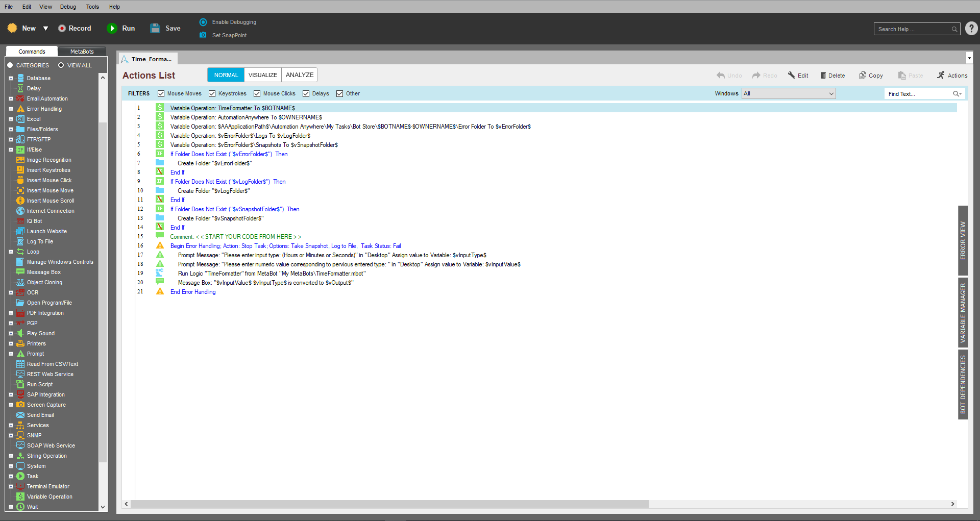
Task: Click the horizontal scrollbar of Actions List
Action: point(389,504)
